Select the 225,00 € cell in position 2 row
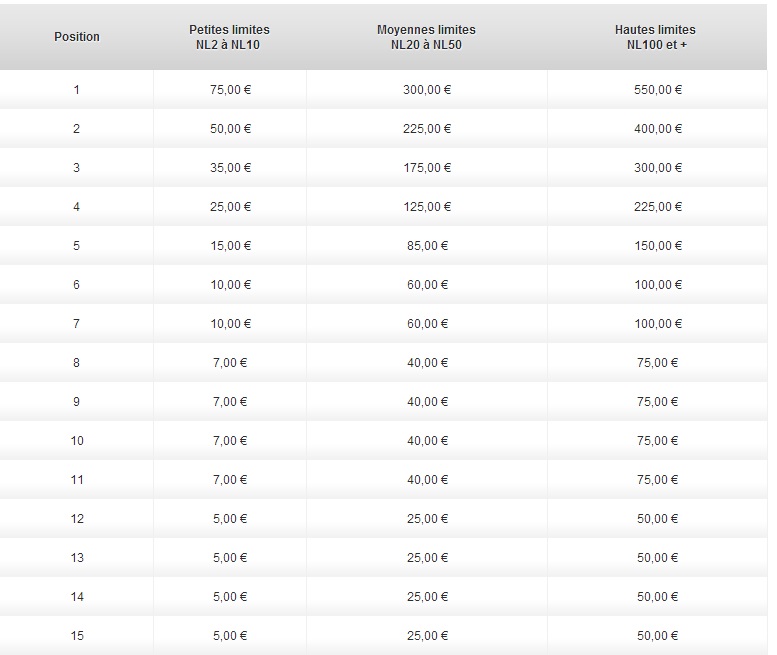The height and width of the screenshot is (655, 777). coord(427,129)
